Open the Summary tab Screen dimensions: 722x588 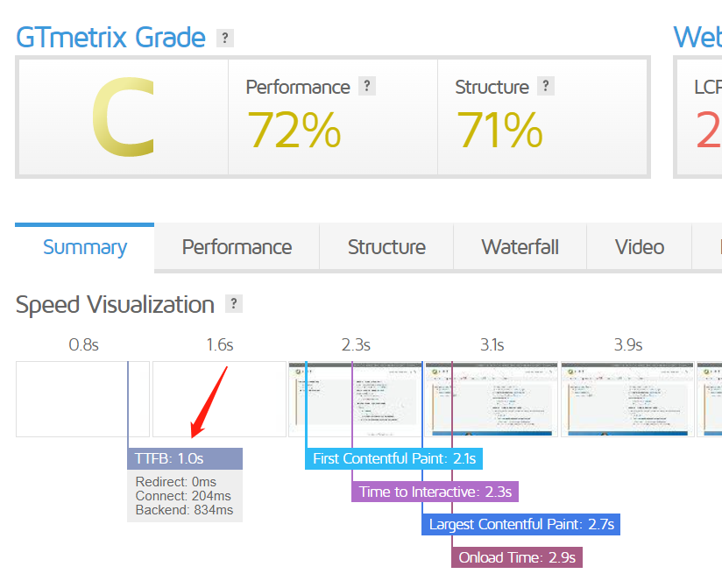coord(84,247)
